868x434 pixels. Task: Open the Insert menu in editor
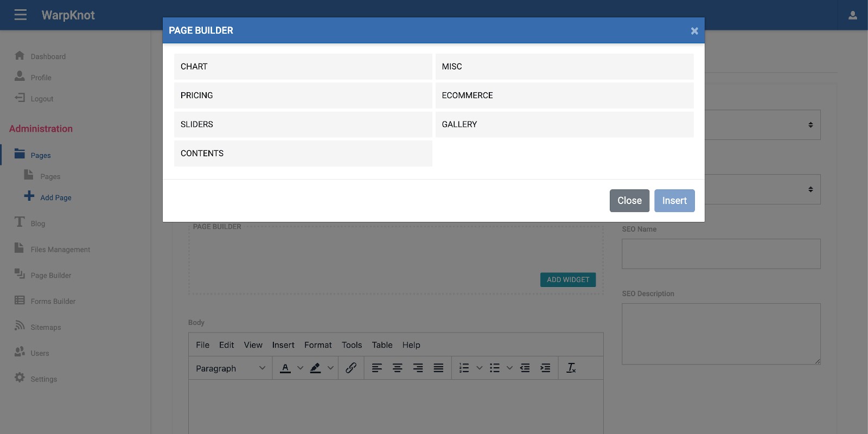[283, 345]
